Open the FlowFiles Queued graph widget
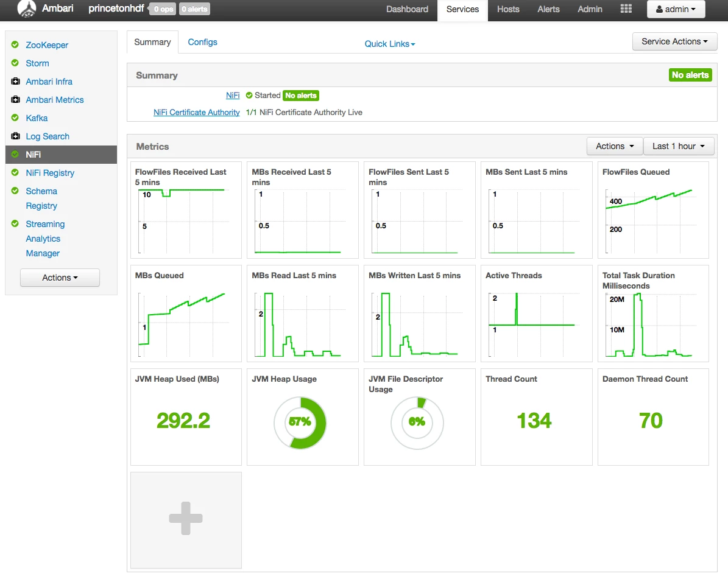The image size is (728, 582). point(653,210)
